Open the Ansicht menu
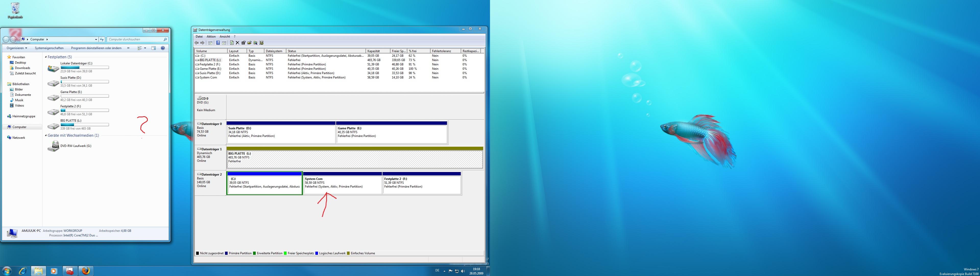The height and width of the screenshot is (276, 980). tap(224, 37)
